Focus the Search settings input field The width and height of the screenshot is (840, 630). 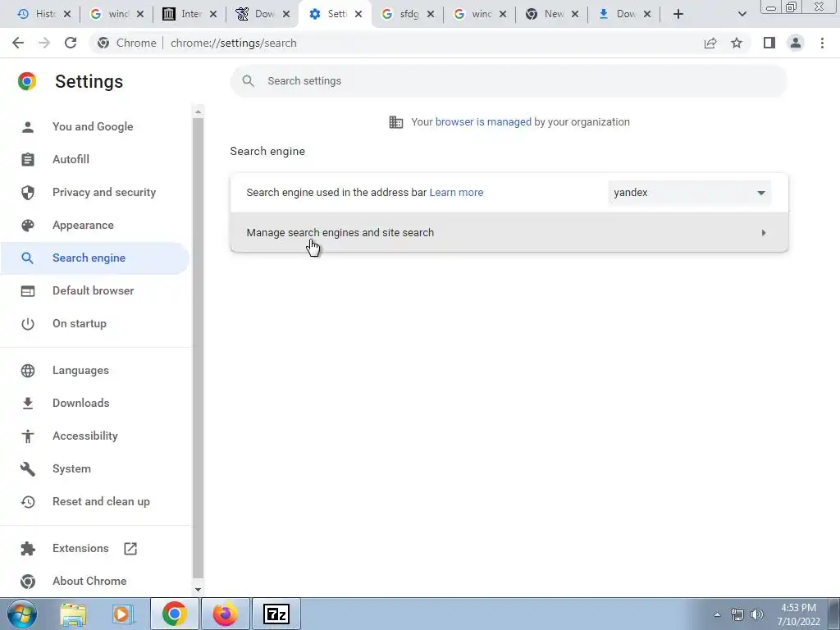[509, 81]
